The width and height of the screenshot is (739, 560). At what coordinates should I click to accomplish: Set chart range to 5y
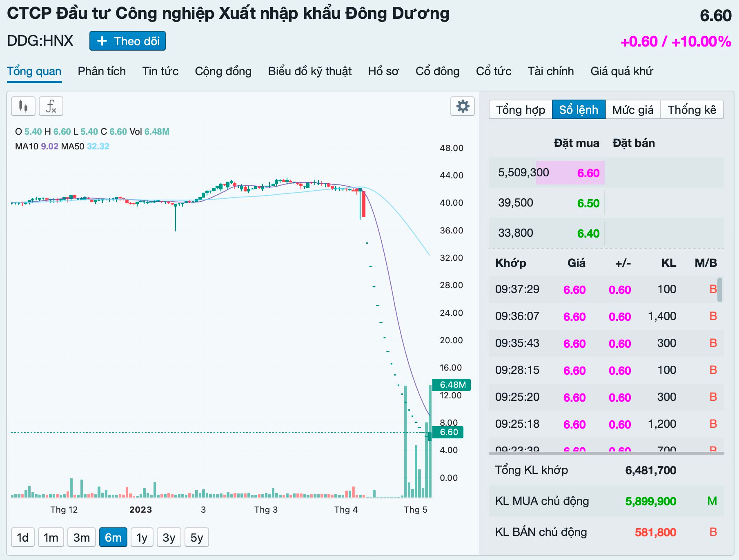197,538
